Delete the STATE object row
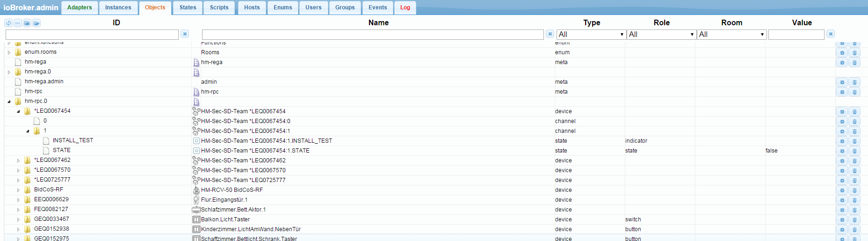This screenshot has height=241, width=868. click(854, 151)
